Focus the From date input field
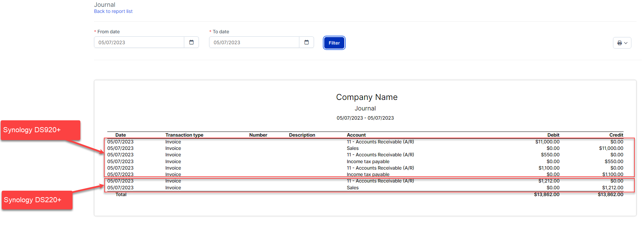 [139, 42]
